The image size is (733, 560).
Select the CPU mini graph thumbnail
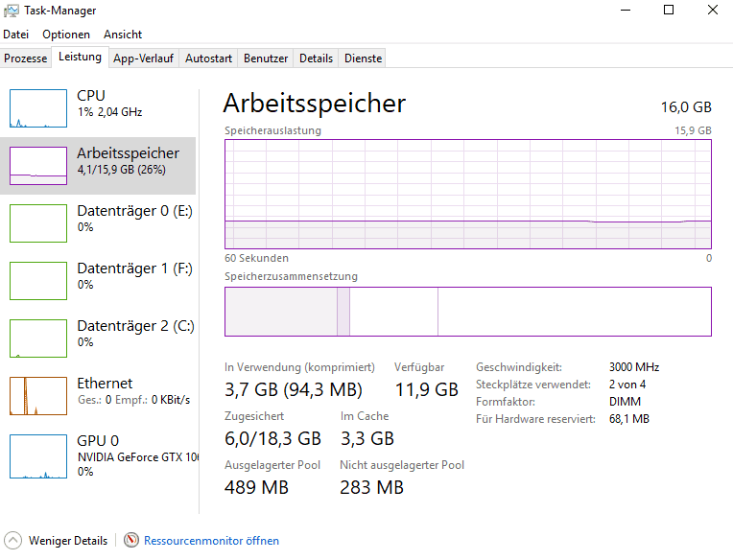pyautogui.click(x=37, y=107)
